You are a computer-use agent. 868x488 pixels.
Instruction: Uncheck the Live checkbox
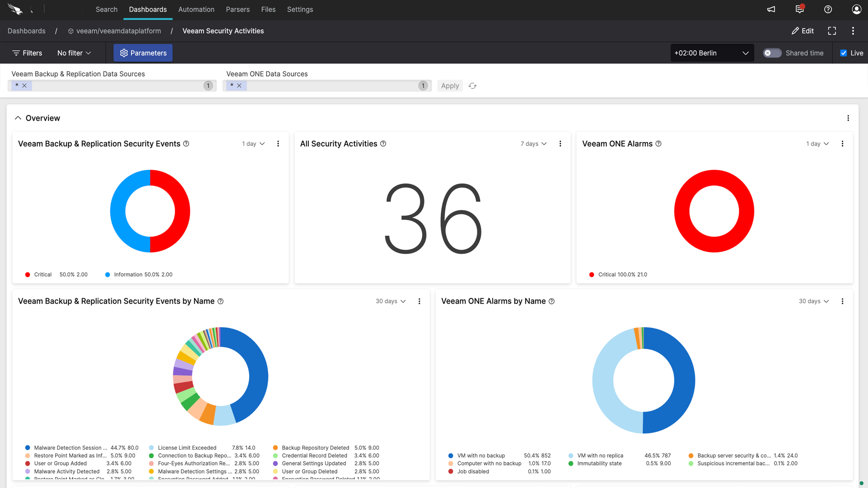pyautogui.click(x=844, y=53)
